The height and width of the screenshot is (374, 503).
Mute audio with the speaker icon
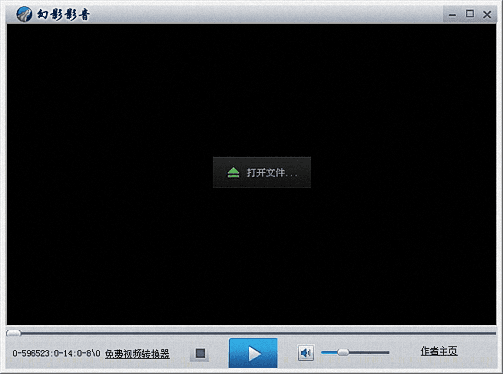306,353
